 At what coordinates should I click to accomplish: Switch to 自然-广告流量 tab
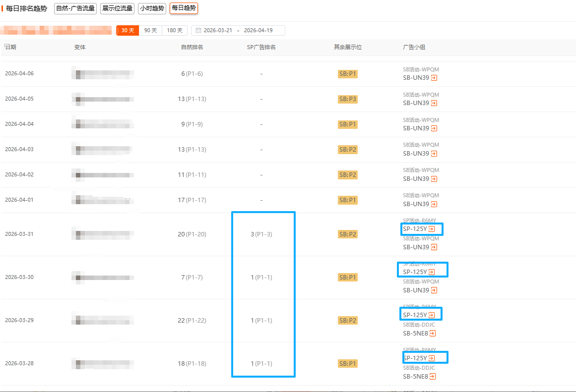click(x=75, y=8)
